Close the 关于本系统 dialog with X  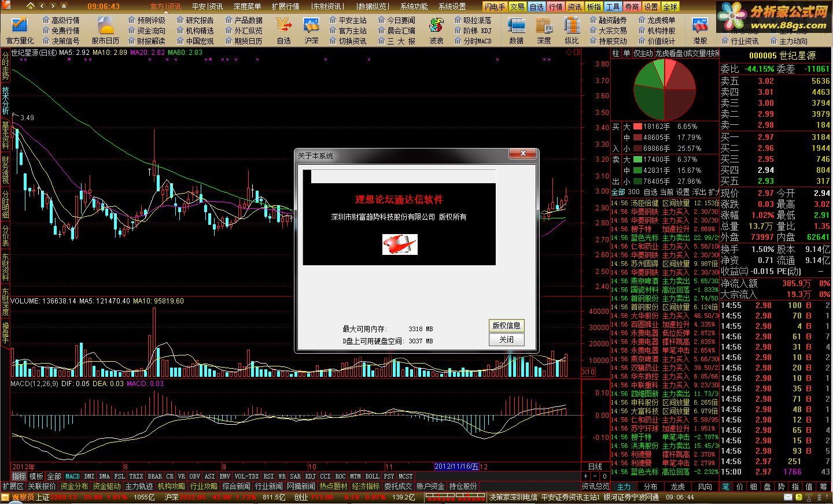coord(522,154)
